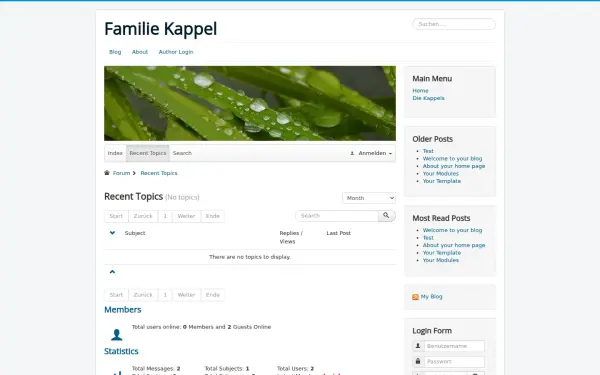
Task: Click the bottom pagination Weiter button
Action: coord(186,295)
